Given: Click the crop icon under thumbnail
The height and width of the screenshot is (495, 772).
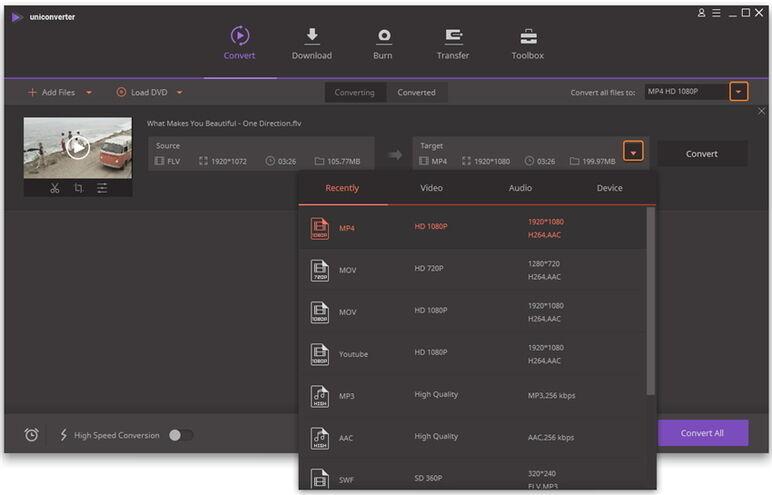Looking at the screenshot, I should pyautogui.click(x=78, y=188).
